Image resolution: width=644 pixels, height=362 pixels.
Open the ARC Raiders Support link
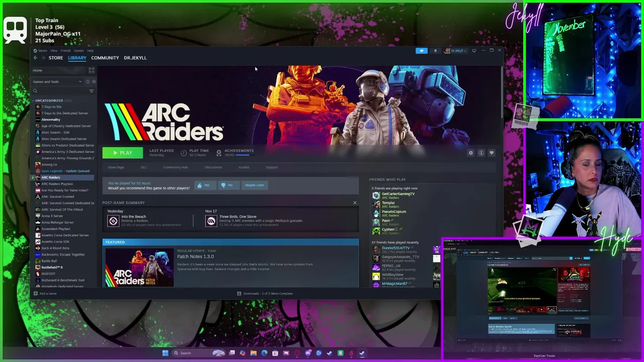point(272,167)
